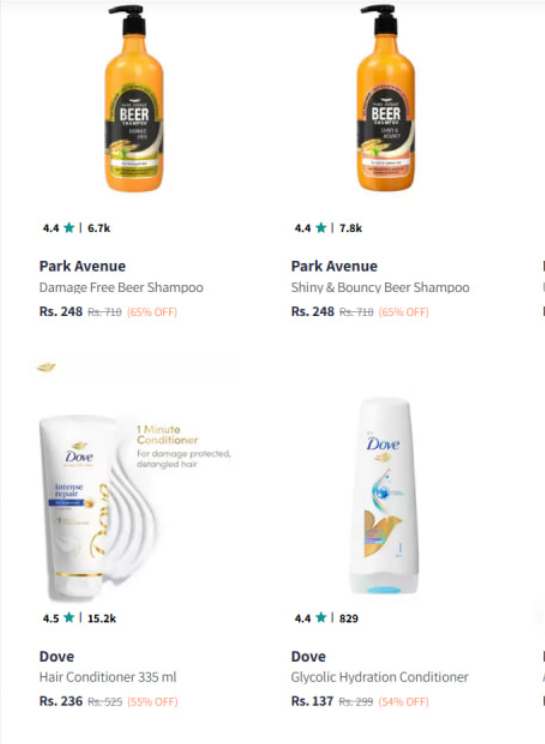Open Park Avenue brand for Shiny & Bouncy shampoo
Screen dimensions: 545x744
click(334, 266)
